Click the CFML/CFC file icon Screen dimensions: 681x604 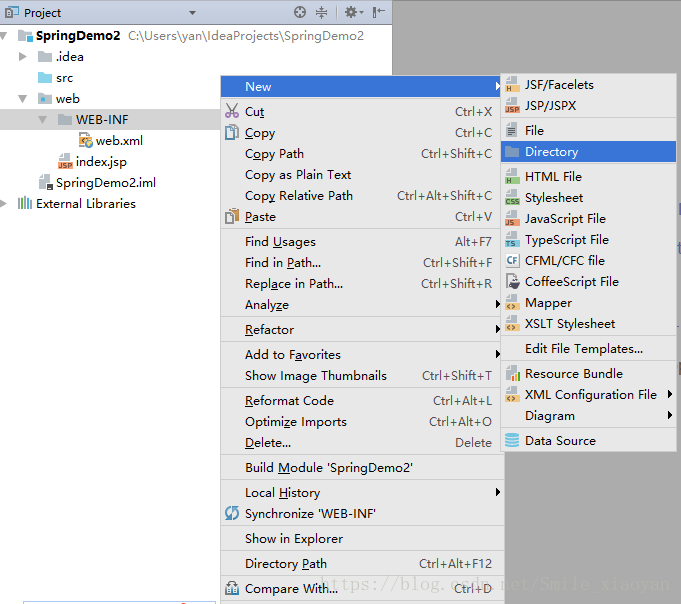512,260
